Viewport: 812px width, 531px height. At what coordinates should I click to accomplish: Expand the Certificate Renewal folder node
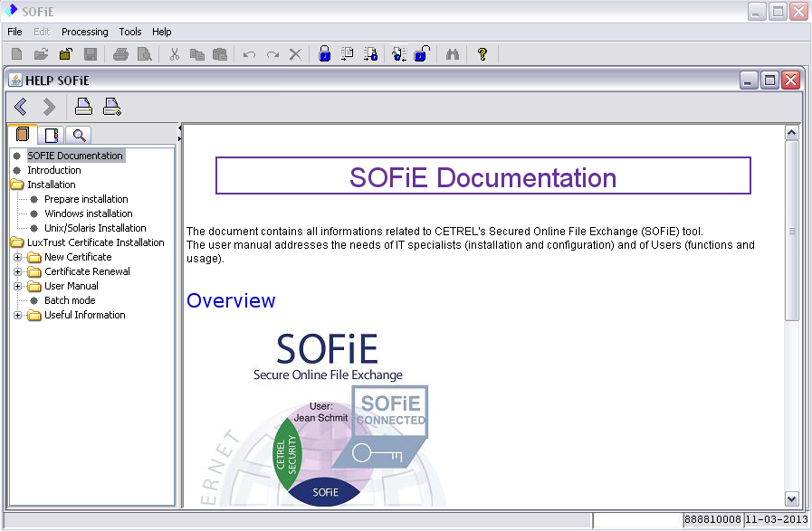click(17, 271)
